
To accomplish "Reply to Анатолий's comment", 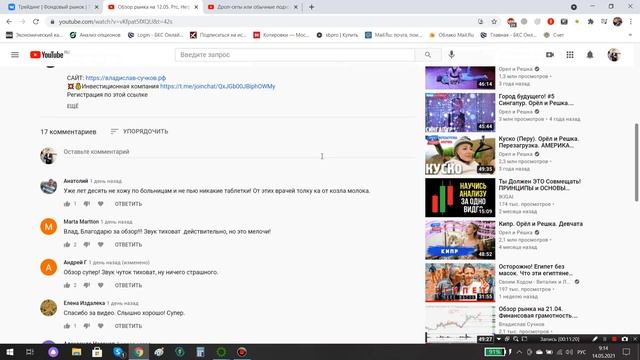I will (x=128, y=204).
